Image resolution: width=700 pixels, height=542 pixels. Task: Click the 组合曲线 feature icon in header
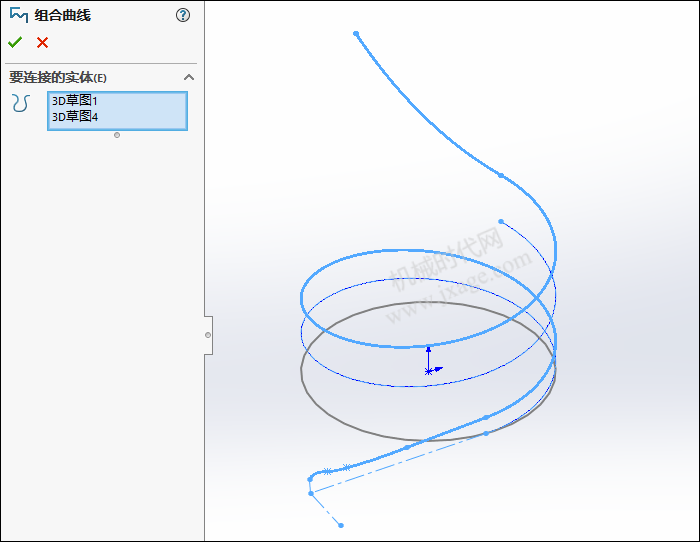point(18,15)
